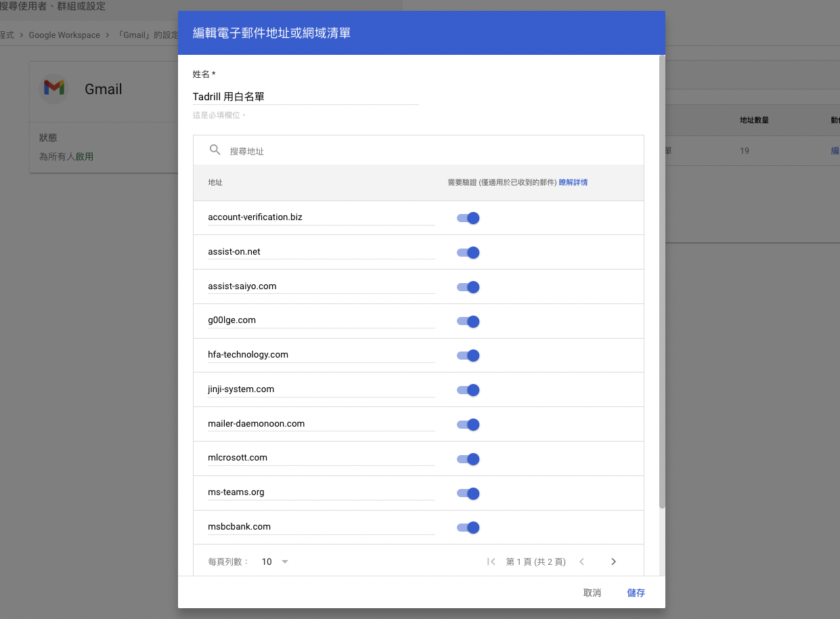Viewport: 840px width, 619px height.
Task: Go to first page of address list
Action: [x=491, y=561]
